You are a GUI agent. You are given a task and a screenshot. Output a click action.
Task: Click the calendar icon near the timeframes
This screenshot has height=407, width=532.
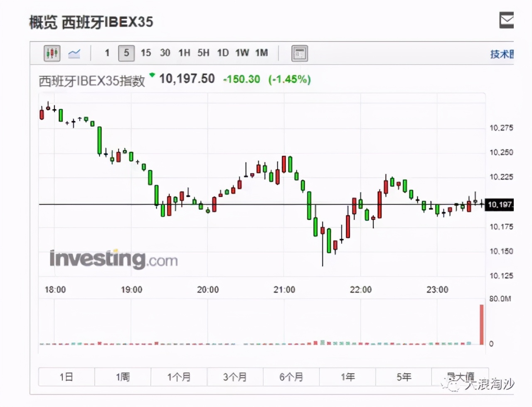pos(300,53)
